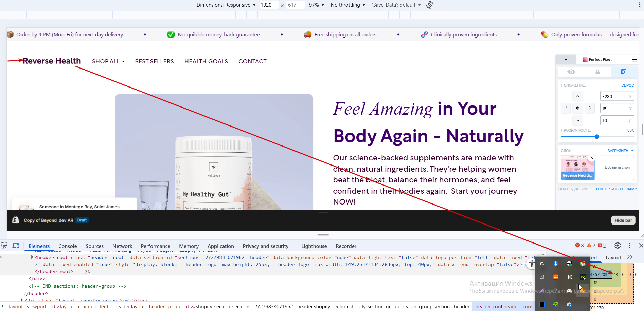Click the Windows Security shield tray icon
This screenshot has height=311, width=644.
point(569,264)
